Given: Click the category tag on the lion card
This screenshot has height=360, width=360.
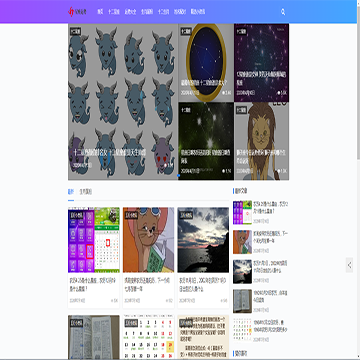Looking at the screenshot, I should 241,110.
